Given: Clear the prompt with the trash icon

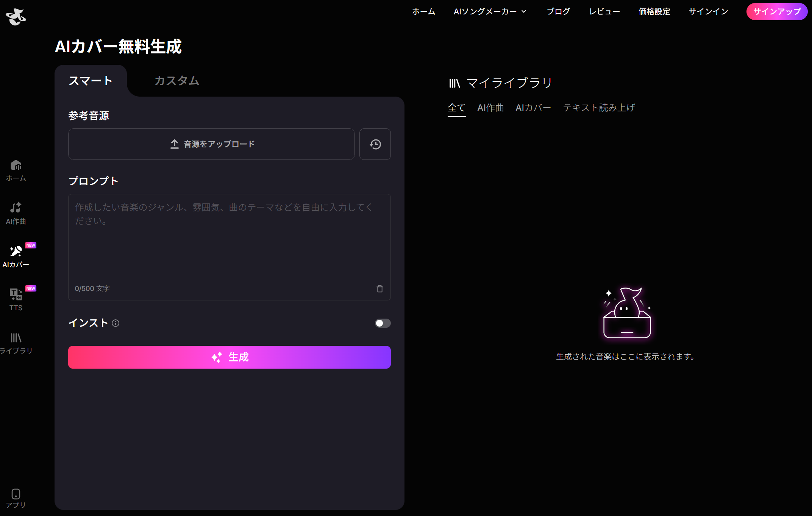Looking at the screenshot, I should point(380,288).
